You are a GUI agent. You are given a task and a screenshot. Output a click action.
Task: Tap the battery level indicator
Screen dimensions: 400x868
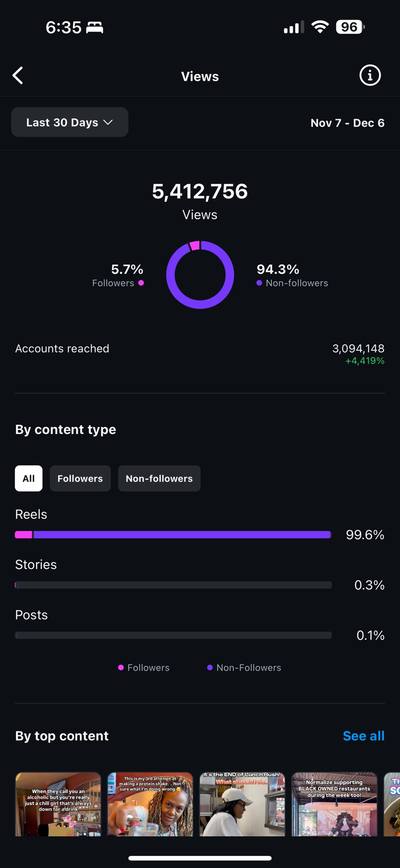point(350,27)
